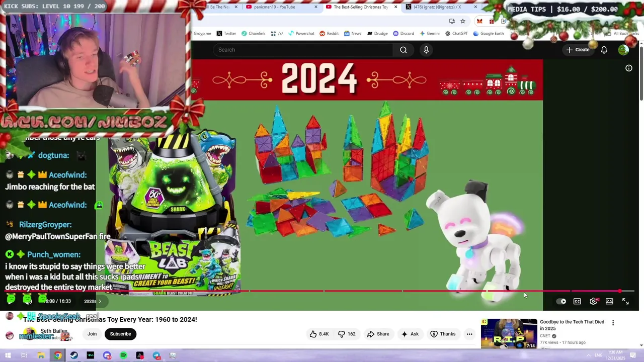Click the video title text
The width and height of the screenshot is (644, 362).
pos(110,320)
